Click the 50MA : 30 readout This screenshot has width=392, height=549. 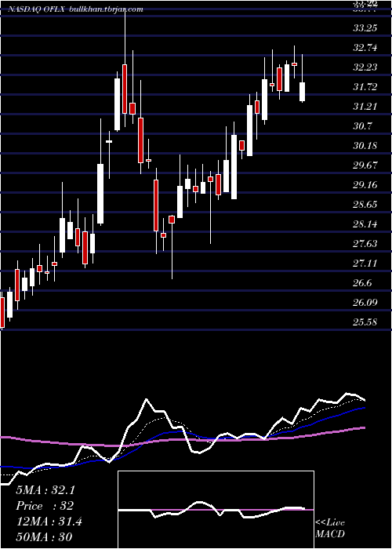[44, 537]
